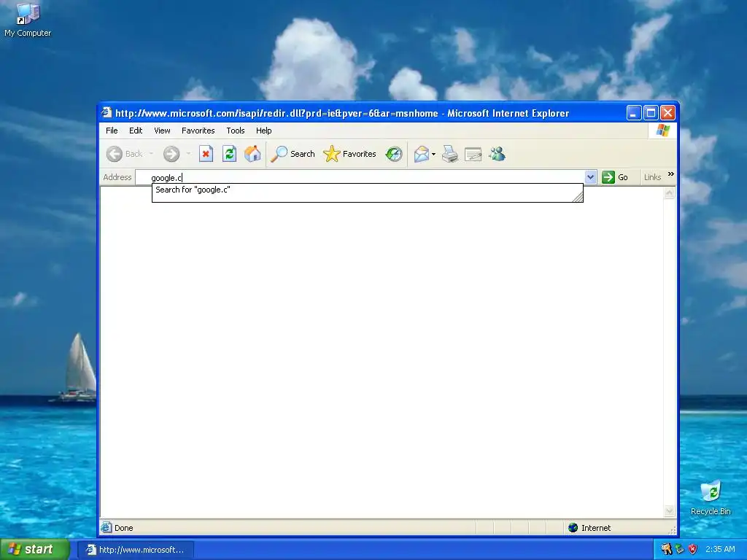
Task: Select the Recycle Bin desktop icon
Action: coord(711,498)
